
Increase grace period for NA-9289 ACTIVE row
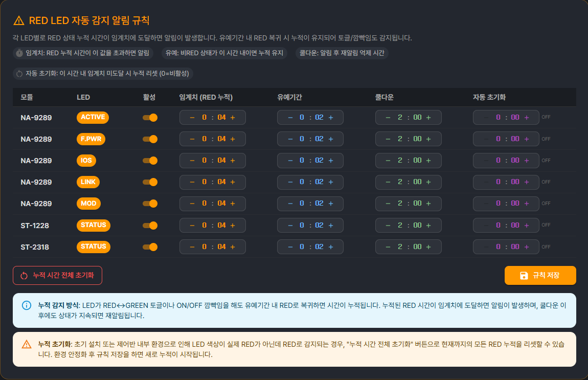coord(331,118)
